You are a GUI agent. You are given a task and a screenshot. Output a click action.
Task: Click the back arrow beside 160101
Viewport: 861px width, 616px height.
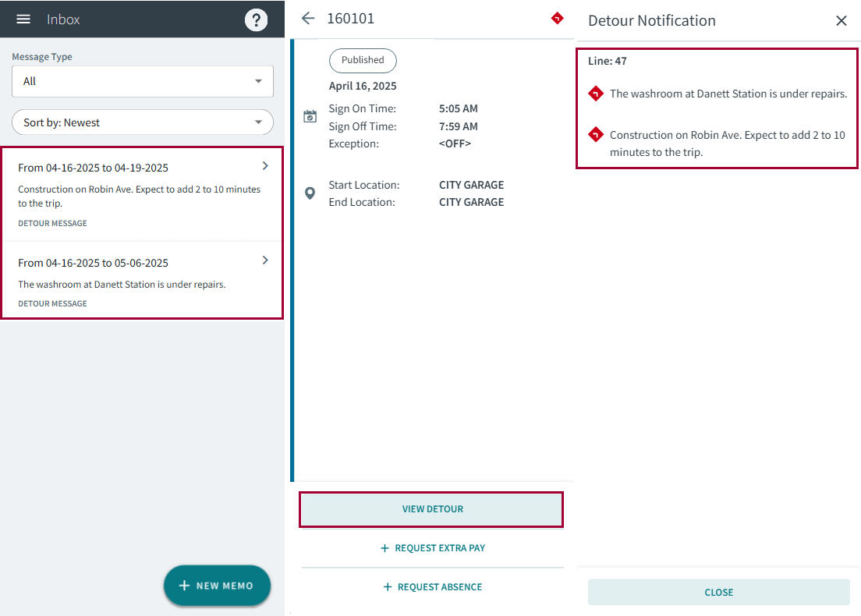308,18
